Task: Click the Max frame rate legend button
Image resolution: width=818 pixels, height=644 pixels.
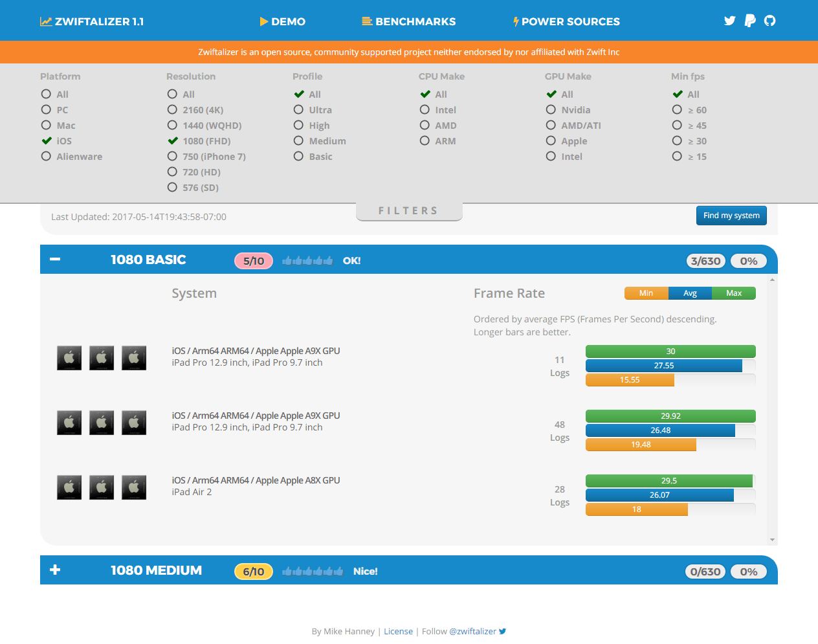Action: pyautogui.click(x=734, y=293)
